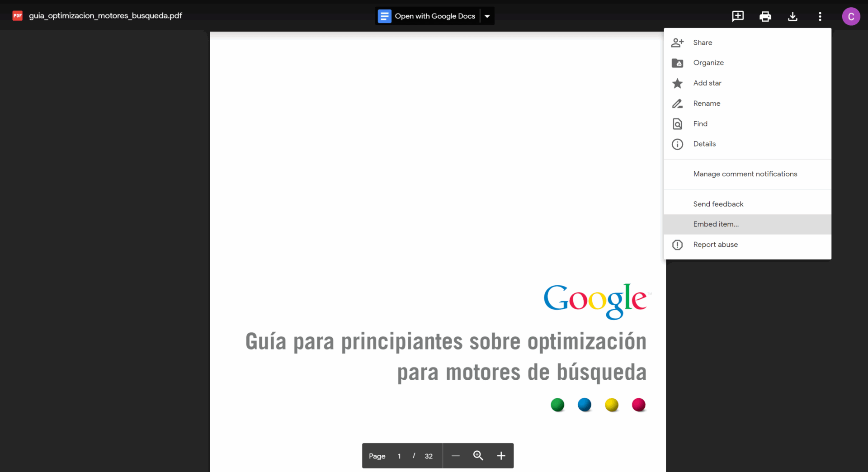Click the page number field showing 1
868x472 pixels.
point(399,456)
